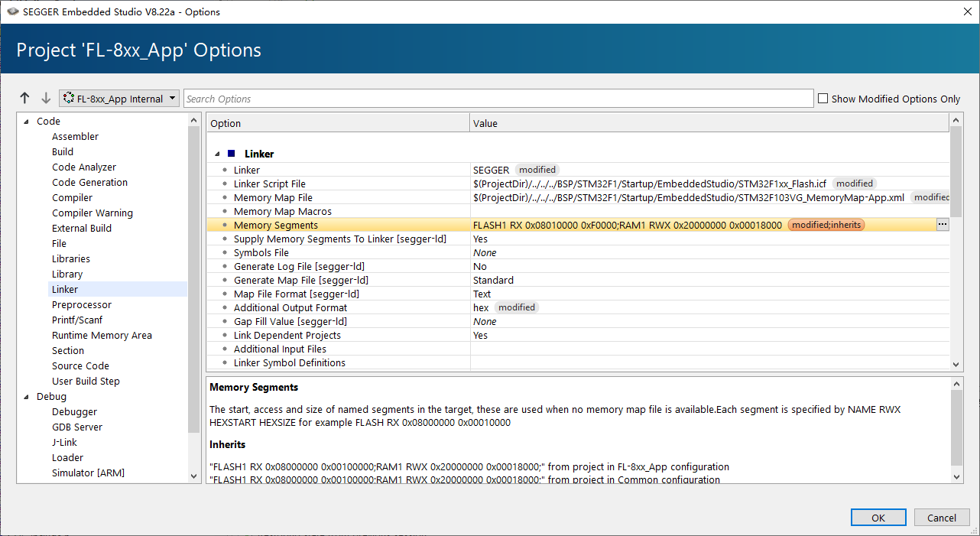Open the FL-8xx_App Internal configuration dropdown
980x536 pixels.
(119, 99)
